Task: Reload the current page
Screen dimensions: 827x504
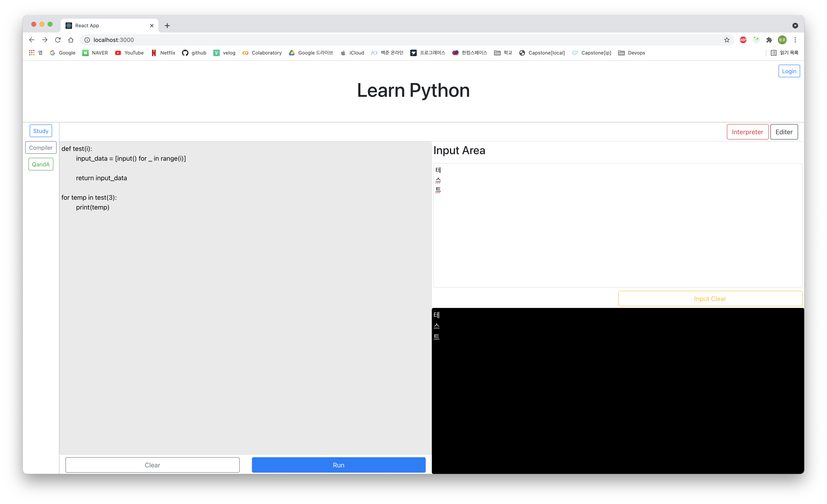Action: click(x=58, y=40)
